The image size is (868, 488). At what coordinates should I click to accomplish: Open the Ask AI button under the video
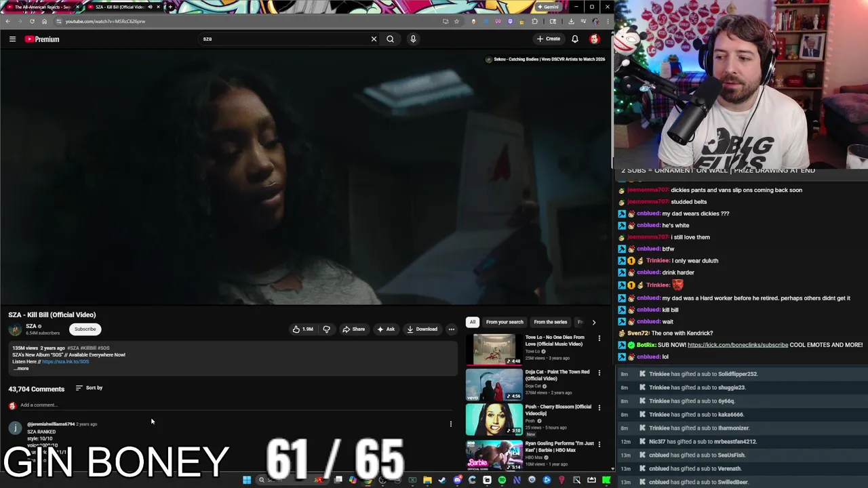pyautogui.click(x=386, y=329)
